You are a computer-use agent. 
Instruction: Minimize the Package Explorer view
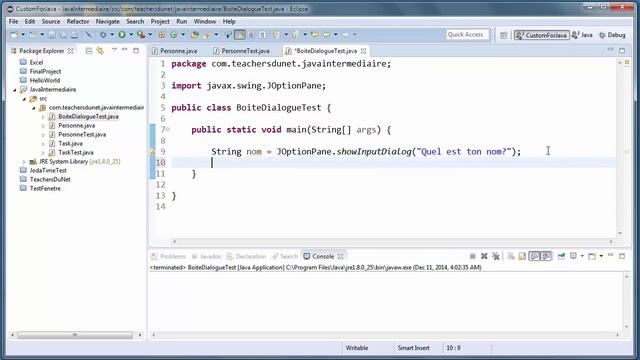click(124, 50)
